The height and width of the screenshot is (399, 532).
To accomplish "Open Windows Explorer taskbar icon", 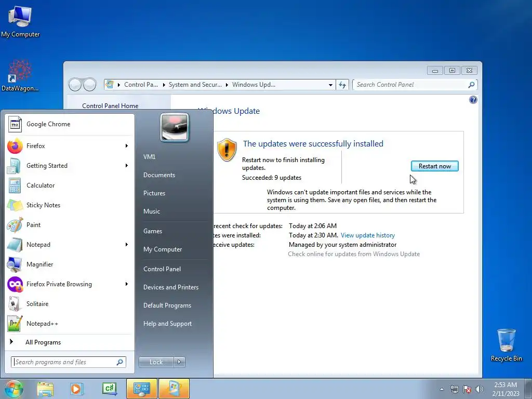I will click(x=46, y=389).
